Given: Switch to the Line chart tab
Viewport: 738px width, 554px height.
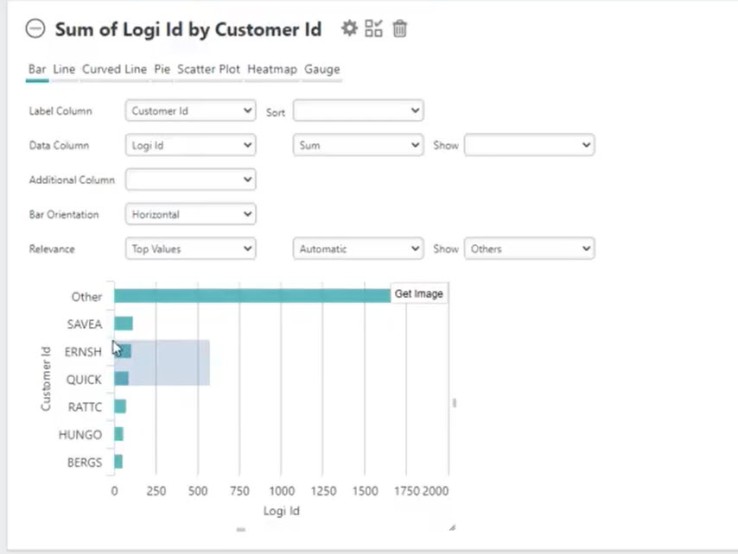Looking at the screenshot, I should click(64, 70).
